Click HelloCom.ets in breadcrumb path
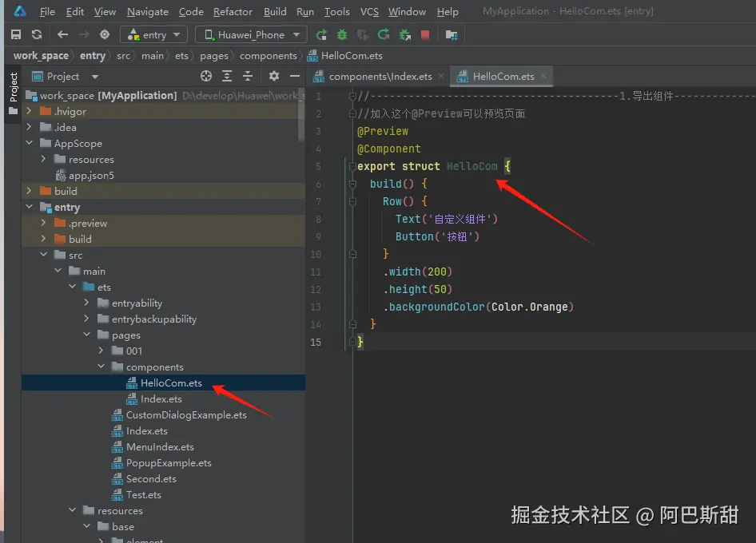Image resolution: width=756 pixels, height=543 pixels. pos(352,56)
